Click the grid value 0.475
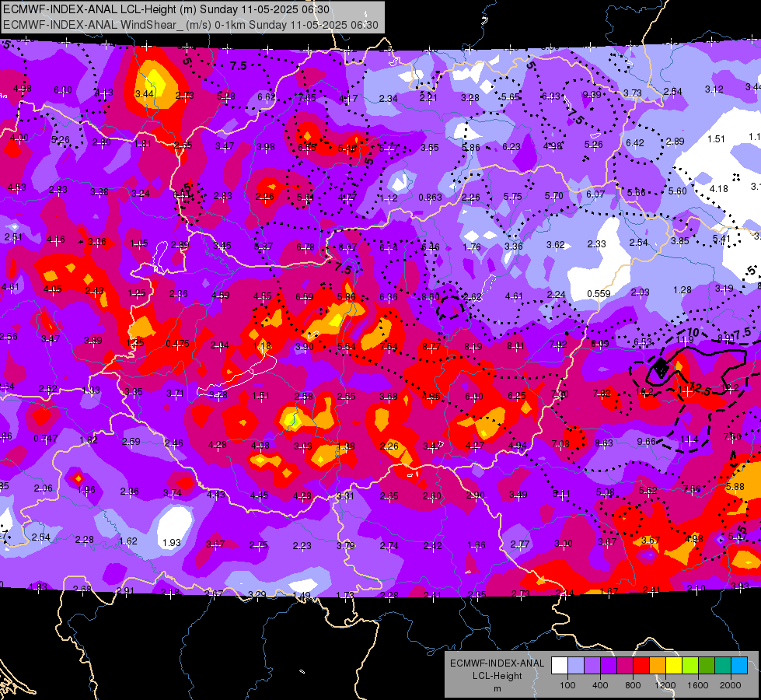Screen dimensions: 761x700 (177, 344)
